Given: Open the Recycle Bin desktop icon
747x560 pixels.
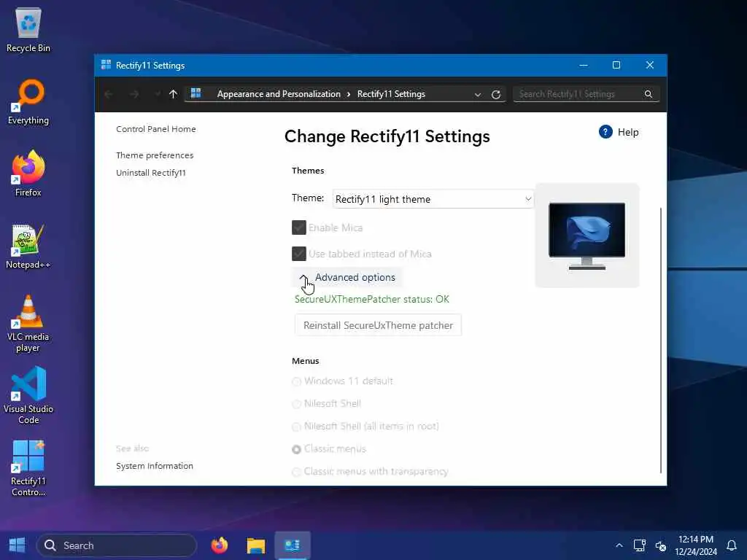Looking at the screenshot, I should 28,31.
